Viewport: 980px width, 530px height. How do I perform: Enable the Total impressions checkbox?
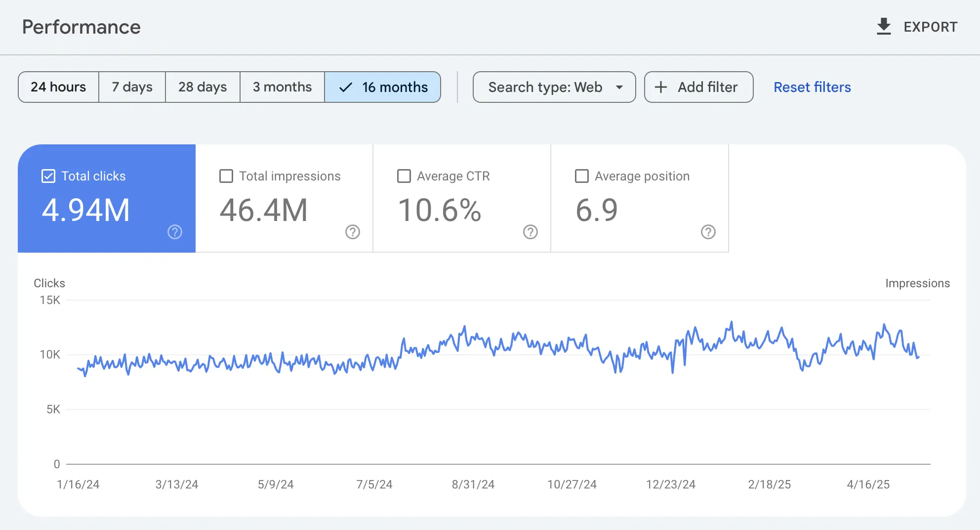(226, 176)
